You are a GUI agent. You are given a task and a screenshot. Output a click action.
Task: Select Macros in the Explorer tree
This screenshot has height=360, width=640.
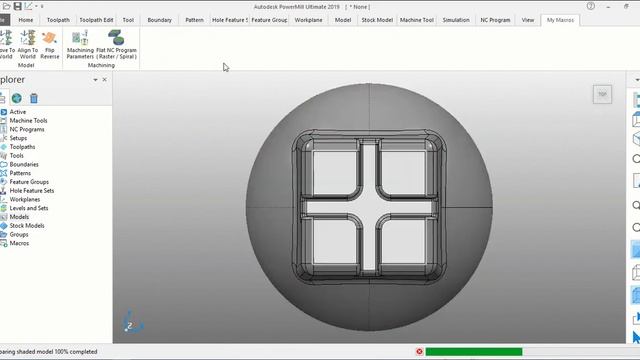click(x=19, y=243)
